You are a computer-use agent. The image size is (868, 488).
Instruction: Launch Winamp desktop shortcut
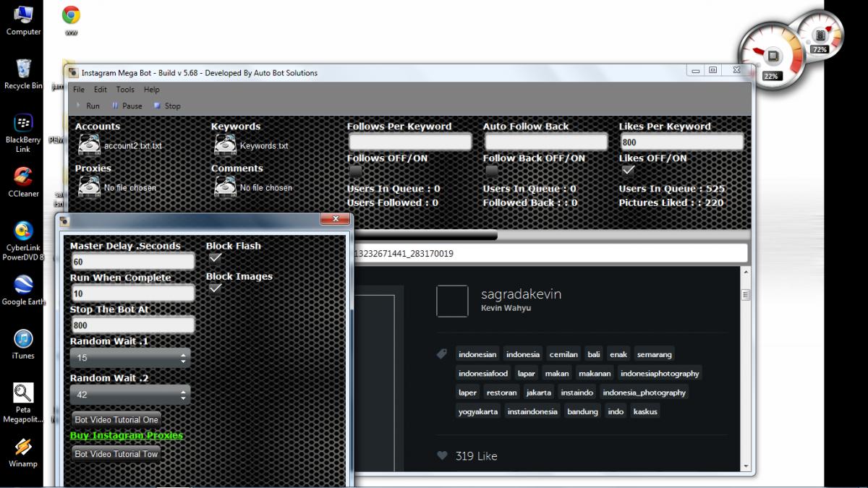pyautogui.click(x=23, y=453)
